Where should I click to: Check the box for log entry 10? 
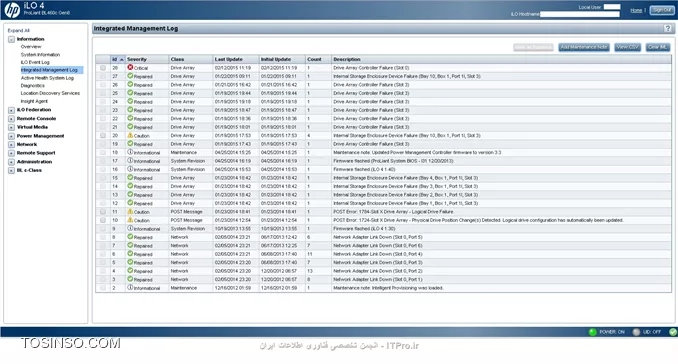tap(103, 220)
